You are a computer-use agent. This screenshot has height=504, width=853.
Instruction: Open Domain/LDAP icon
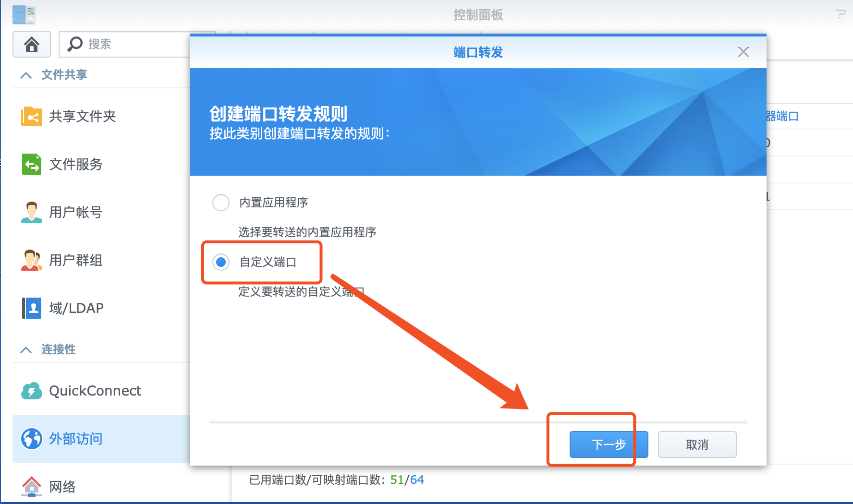(32, 308)
